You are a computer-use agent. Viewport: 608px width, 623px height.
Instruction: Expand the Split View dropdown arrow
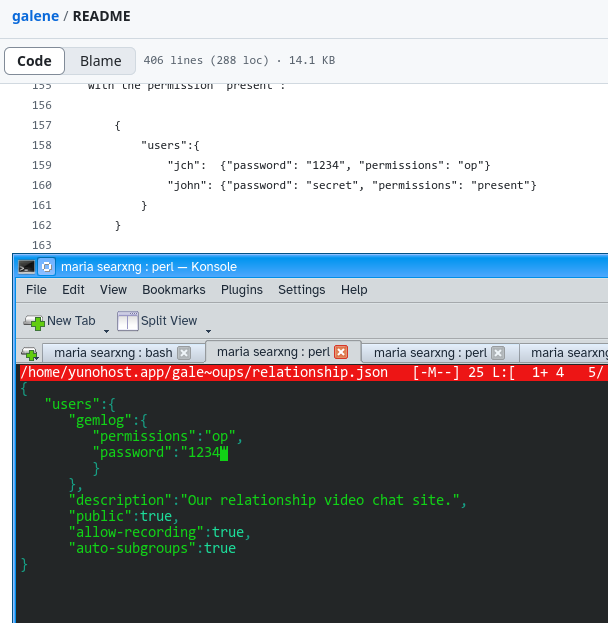[x=208, y=331]
